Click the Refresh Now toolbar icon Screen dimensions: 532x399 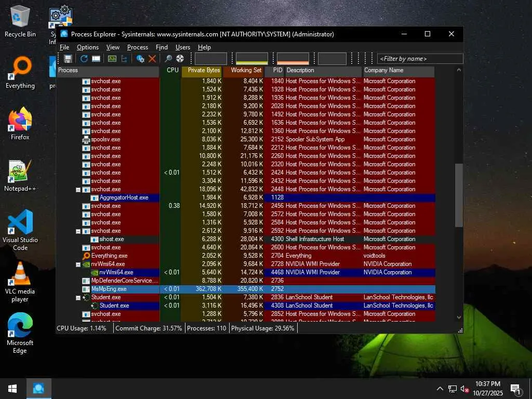coord(84,59)
